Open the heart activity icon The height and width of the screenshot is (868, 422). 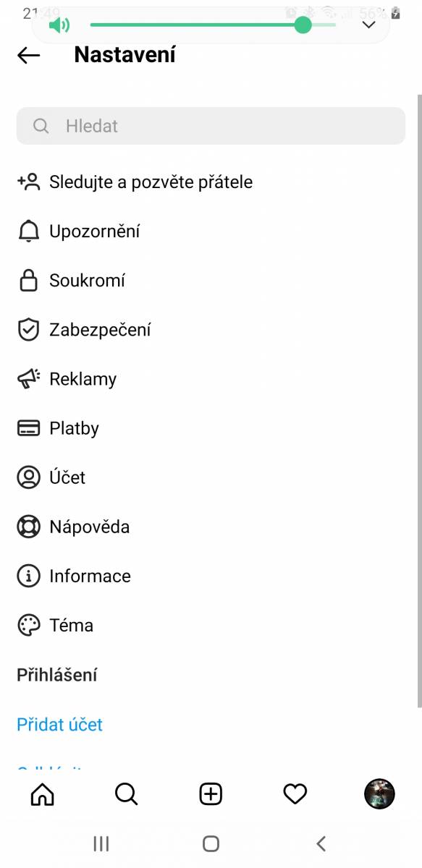[x=295, y=794]
